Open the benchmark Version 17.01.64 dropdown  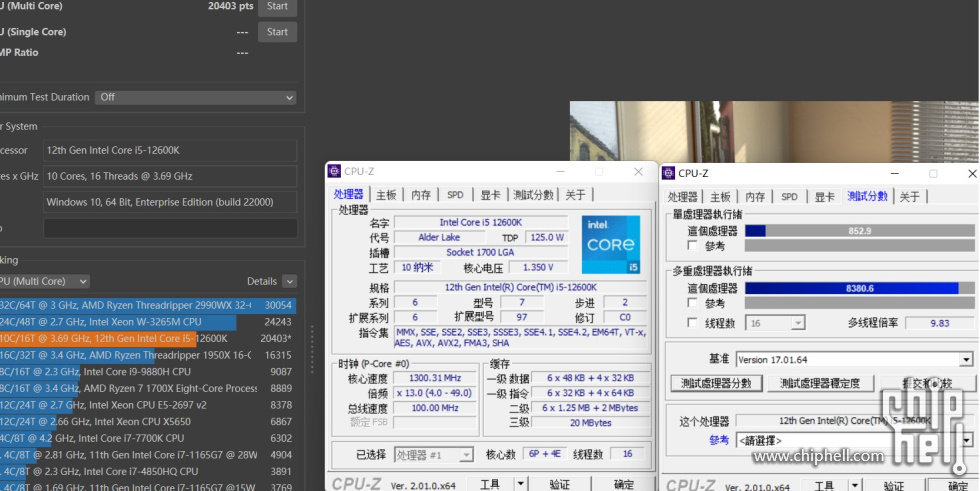click(854, 360)
